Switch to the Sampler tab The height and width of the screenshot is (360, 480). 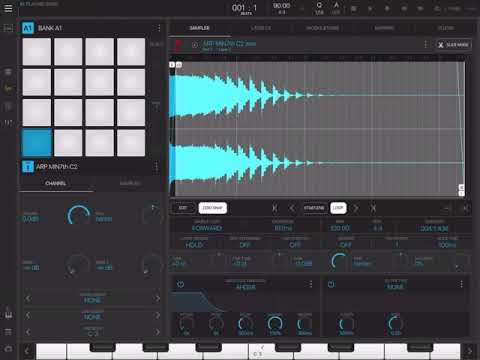(x=200, y=28)
